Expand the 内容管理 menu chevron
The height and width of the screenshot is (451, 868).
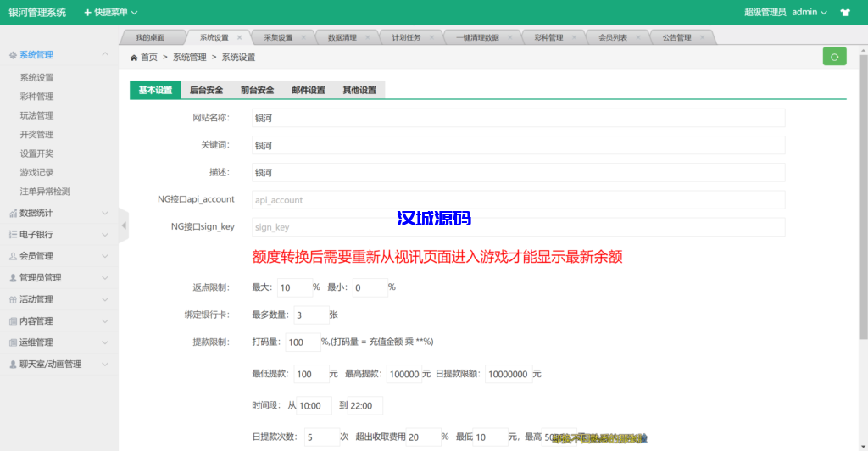click(105, 321)
